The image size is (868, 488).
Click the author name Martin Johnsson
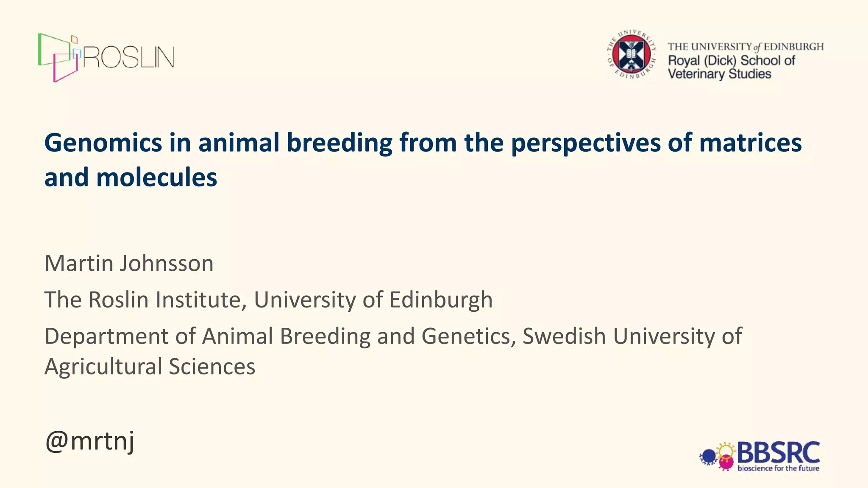129,263
